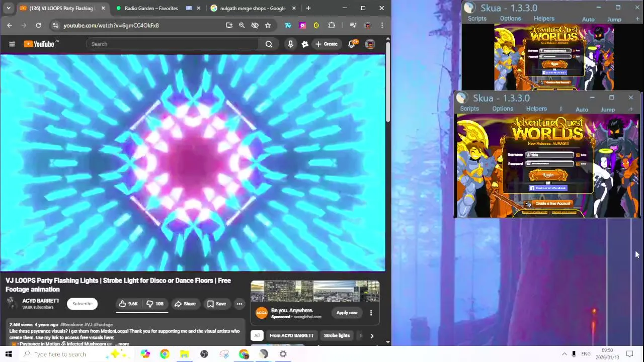Select the All filter chip

pos(257,335)
